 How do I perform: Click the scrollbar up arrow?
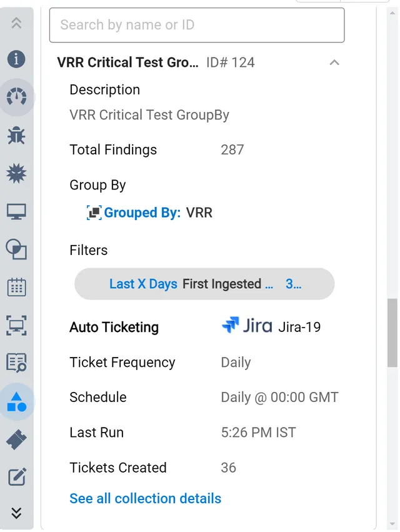pyautogui.click(x=392, y=13)
